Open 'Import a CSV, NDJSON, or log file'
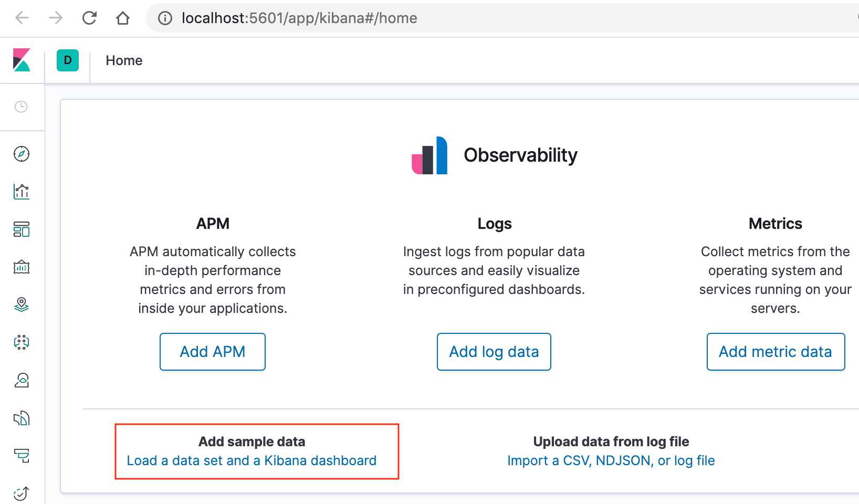 pos(611,460)
